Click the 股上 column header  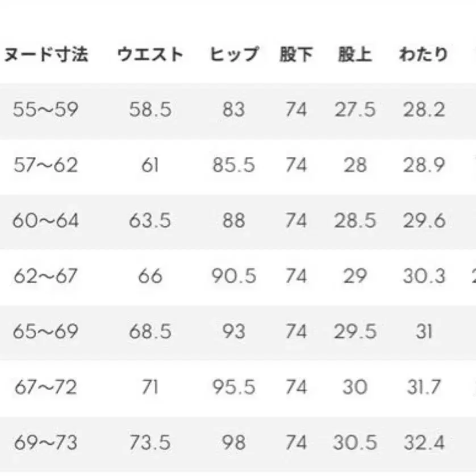354,55
